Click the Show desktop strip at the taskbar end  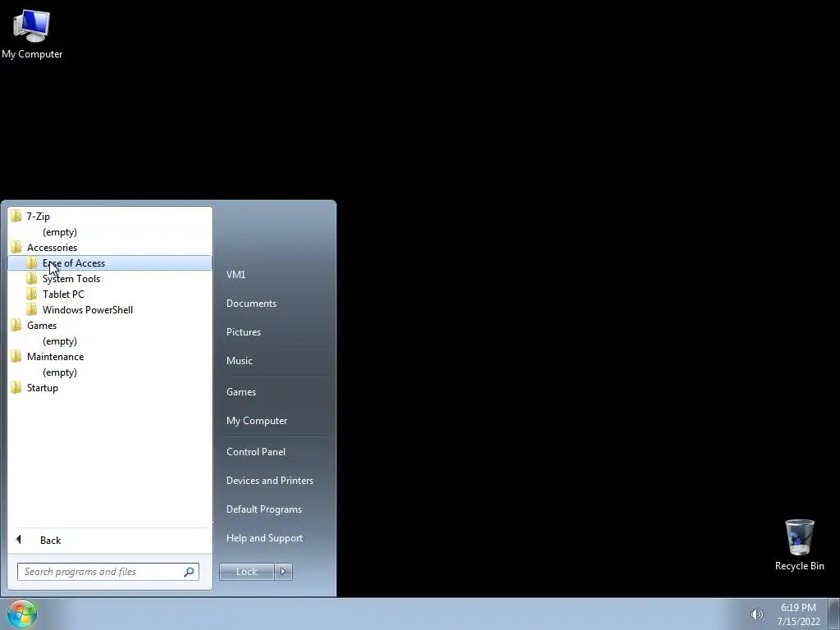point(834,614)
